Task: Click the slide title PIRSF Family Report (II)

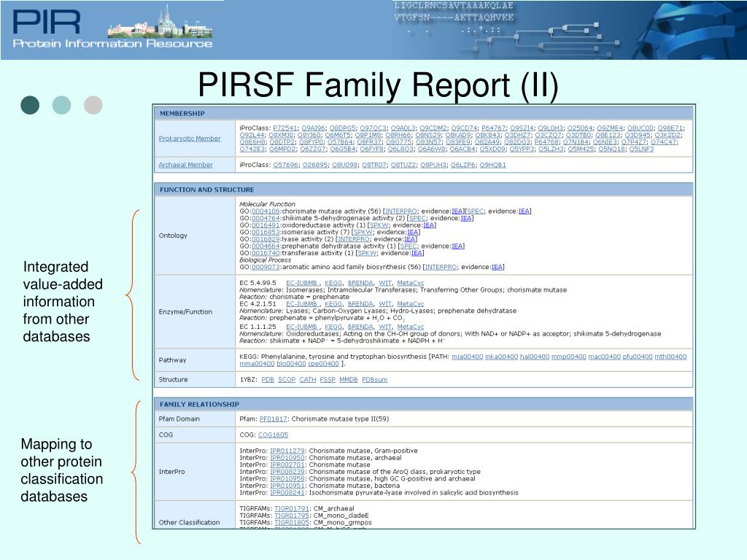Action: (378, 85)
